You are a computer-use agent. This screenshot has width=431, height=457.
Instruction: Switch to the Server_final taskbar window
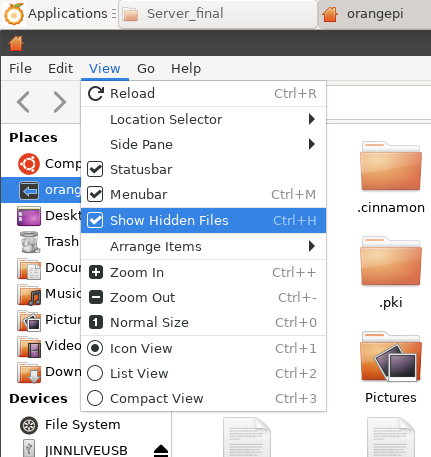pos(218,14)
